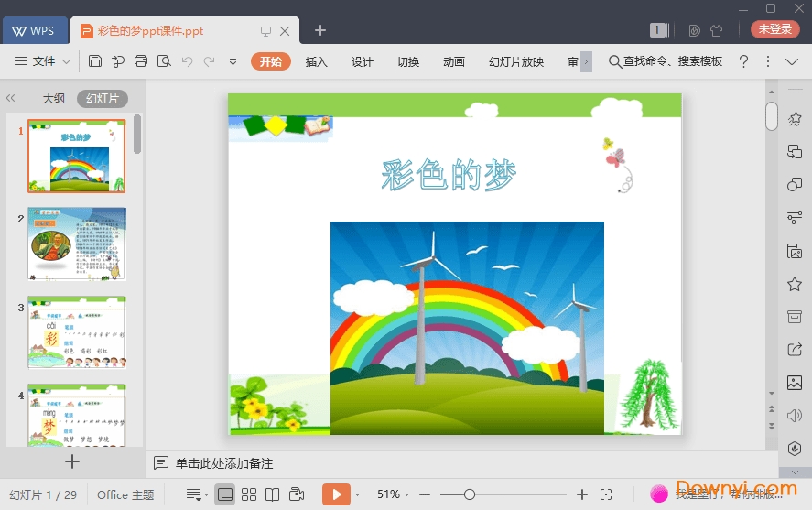Collapse the slide panel with double chevron

(x=10, y=98)
